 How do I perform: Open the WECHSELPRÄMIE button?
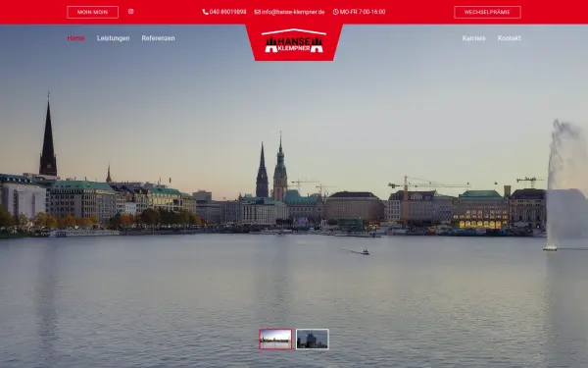tap(487, 12)
